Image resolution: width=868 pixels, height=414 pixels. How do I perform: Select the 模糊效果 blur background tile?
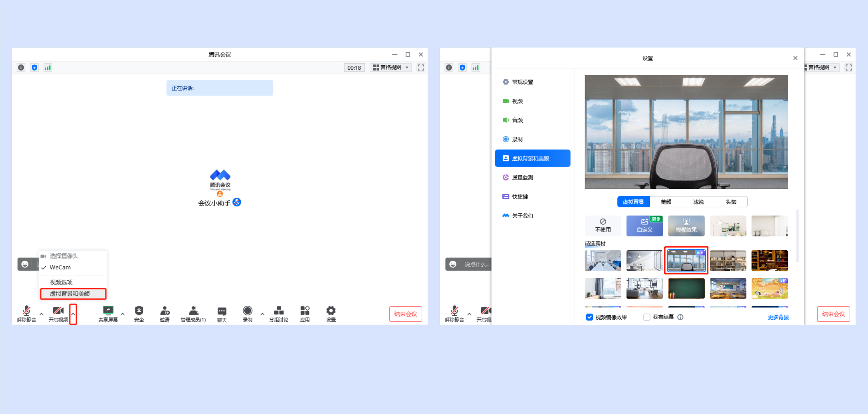[686, 226]
